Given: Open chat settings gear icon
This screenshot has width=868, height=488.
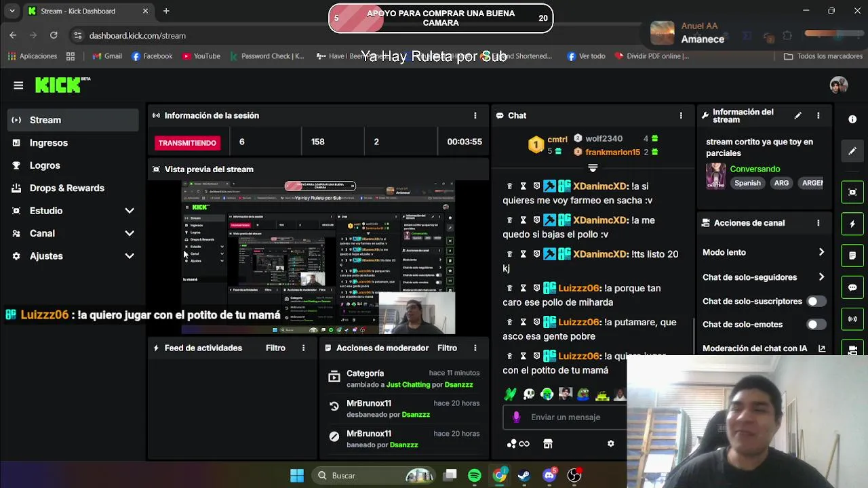Looking at the screenshot, I should click(610, 444).
